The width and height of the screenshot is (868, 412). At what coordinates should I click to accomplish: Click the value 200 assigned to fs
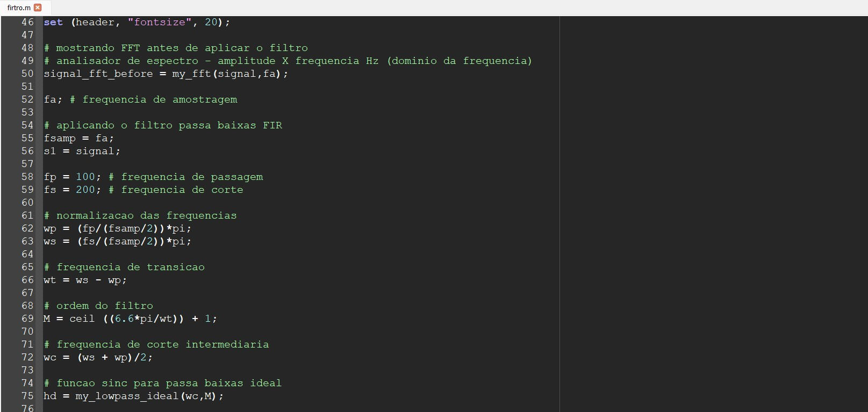(x=85, y=190)
